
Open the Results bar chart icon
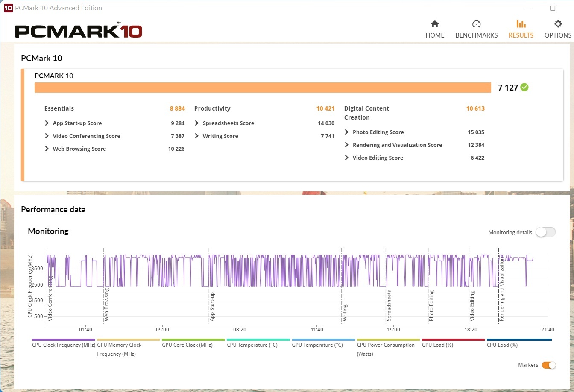tap(521, 24)
